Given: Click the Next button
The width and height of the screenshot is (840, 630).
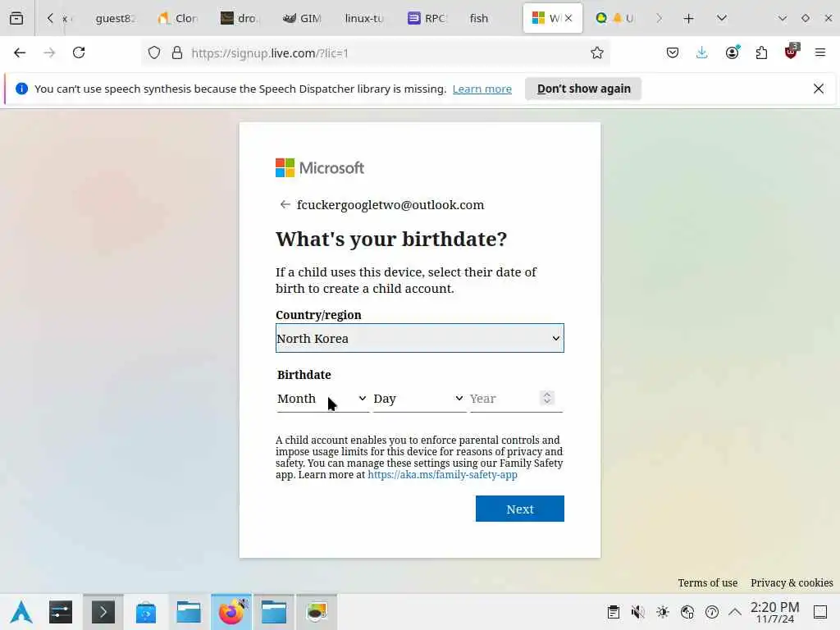Looking at the screenshot, I should 519,509.
